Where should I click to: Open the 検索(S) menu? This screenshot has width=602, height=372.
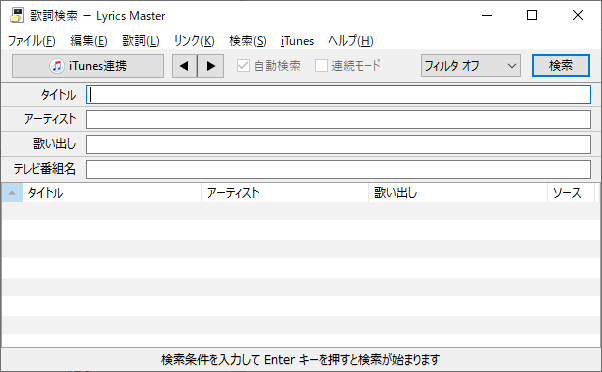pos(248,41)
